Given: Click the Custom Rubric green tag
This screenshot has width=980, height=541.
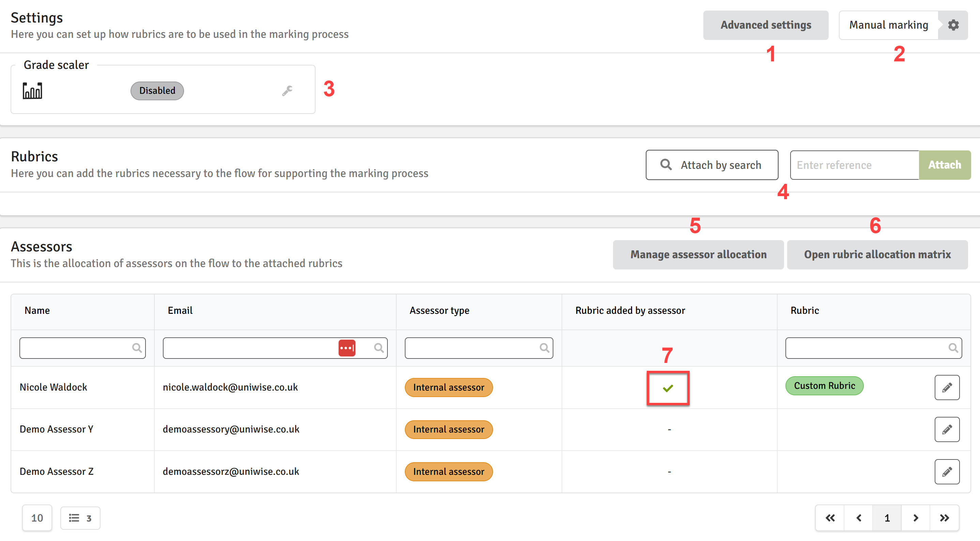Looking at the screenshot, I should (x=824, y=386).
